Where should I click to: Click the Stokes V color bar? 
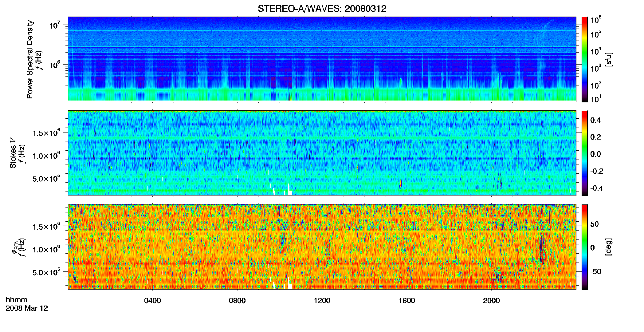pyautogui.click(x=585, y=153)
